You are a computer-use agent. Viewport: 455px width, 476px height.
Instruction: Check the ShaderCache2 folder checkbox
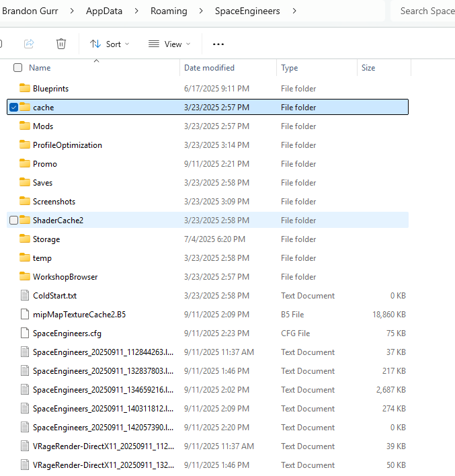click(x=15, y=221)
